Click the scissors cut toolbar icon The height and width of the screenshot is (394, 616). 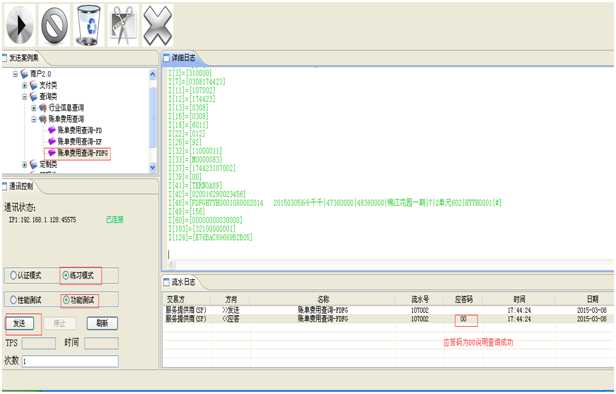coord(123,26)
